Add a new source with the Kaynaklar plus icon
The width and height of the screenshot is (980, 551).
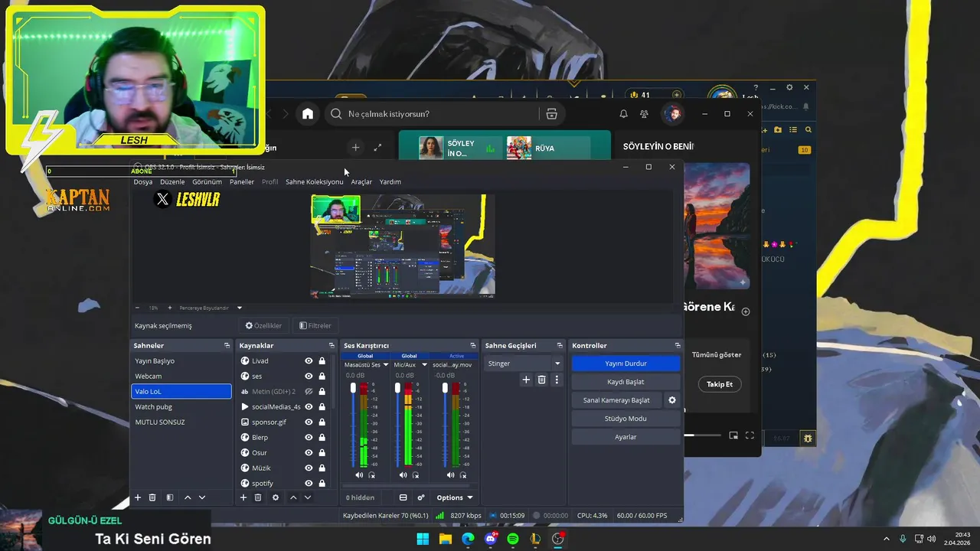coord(243,497)
